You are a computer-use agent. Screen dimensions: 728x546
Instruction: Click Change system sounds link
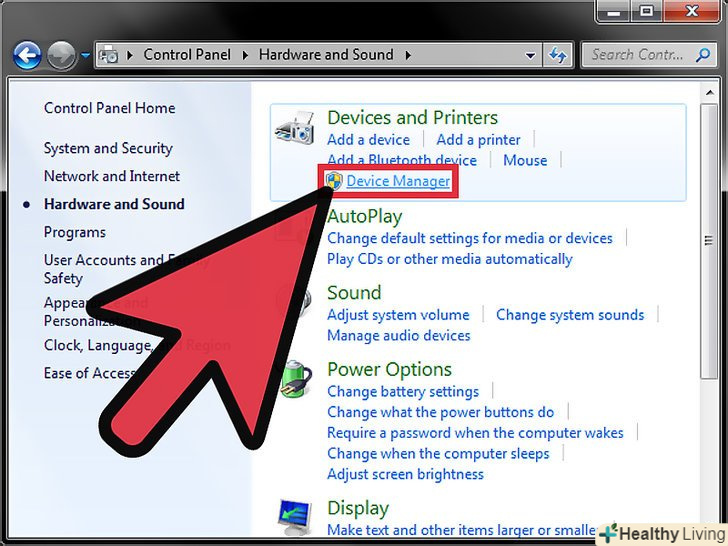tap(570, 315)
